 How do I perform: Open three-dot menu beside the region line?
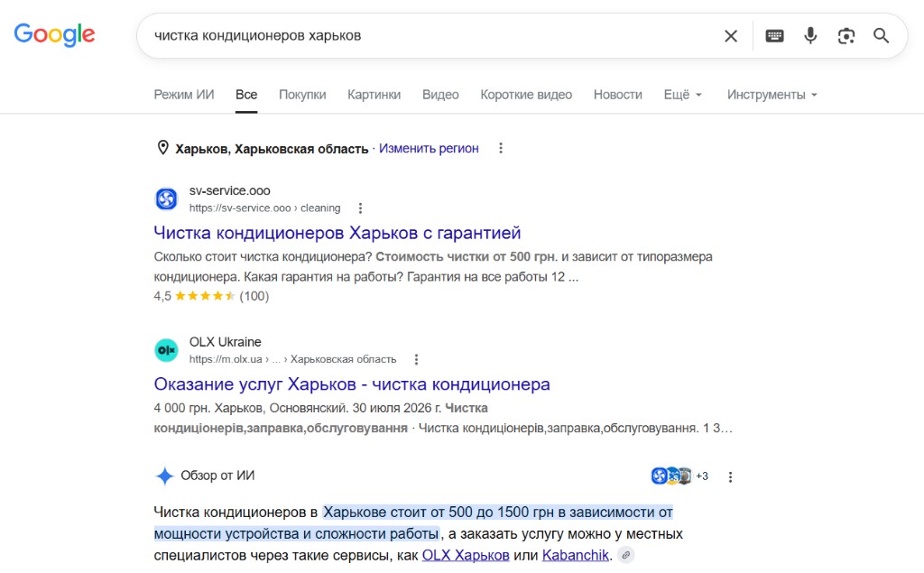pyautogui.click(x=501, y=148)
